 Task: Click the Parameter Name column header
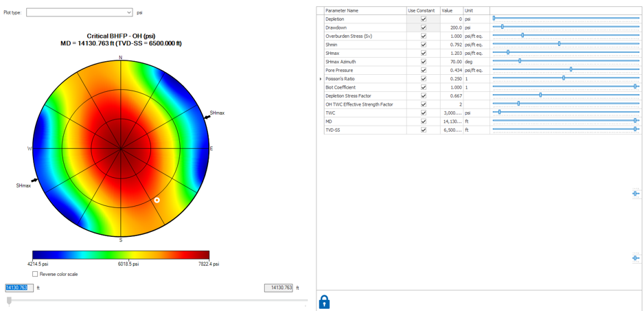364,11
